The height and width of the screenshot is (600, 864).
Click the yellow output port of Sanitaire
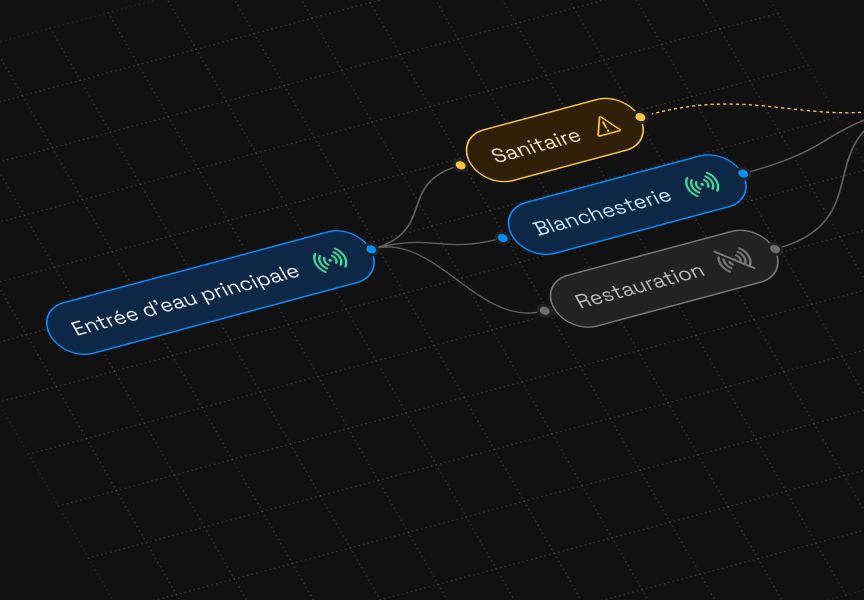640,117
